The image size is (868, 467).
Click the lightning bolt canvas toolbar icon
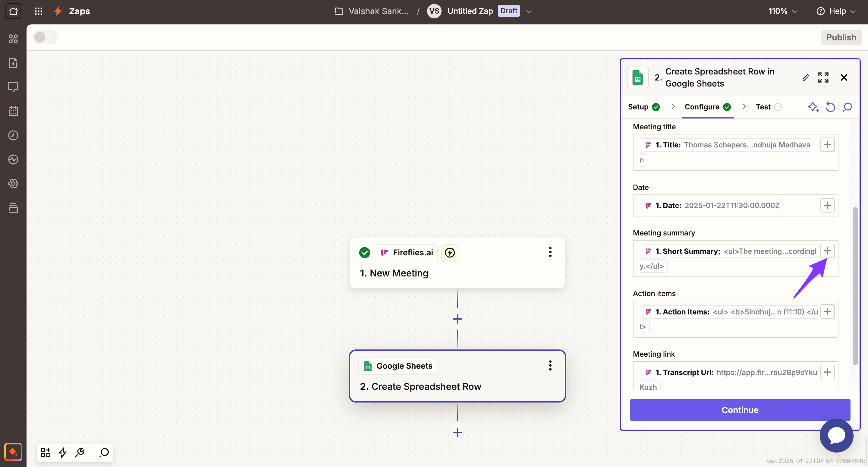tap(63, 452)
